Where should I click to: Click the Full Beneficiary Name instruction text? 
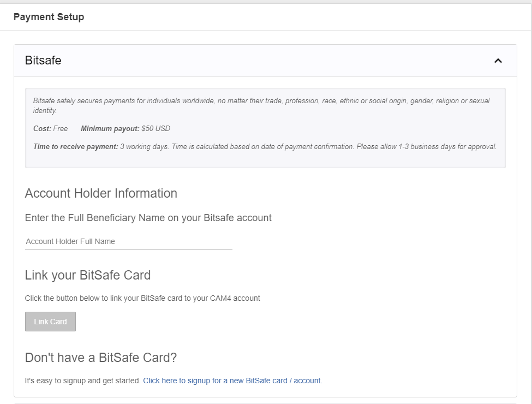tap(148, 218)
